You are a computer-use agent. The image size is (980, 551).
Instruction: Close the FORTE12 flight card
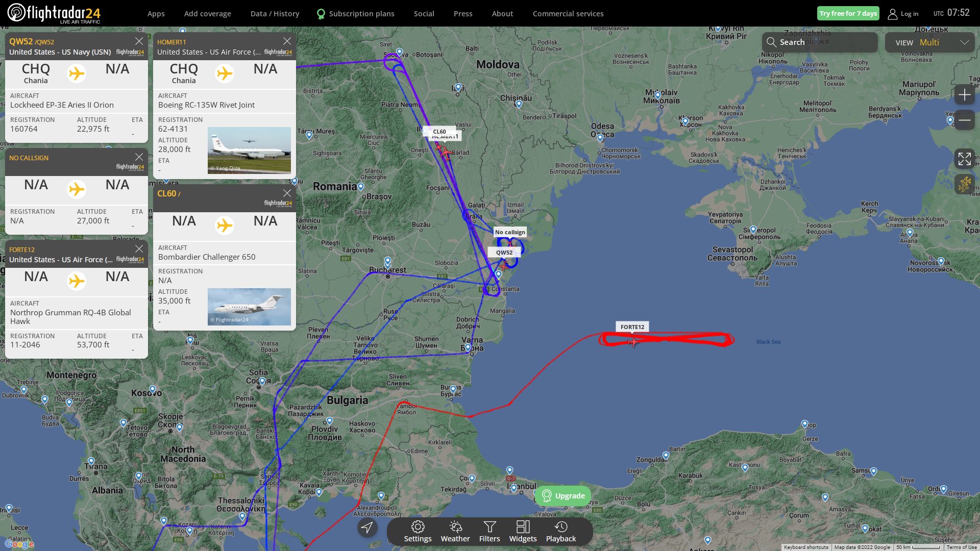point(139,249)
